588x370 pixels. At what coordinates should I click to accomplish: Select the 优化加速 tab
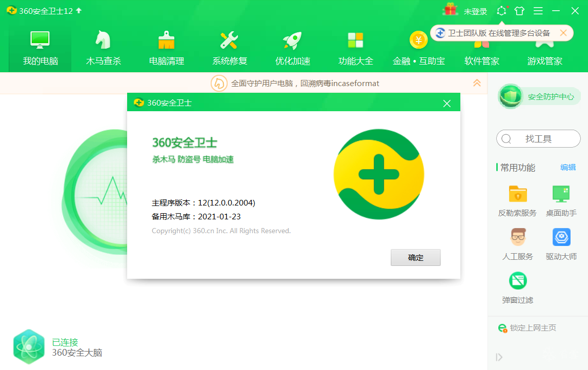293,48
